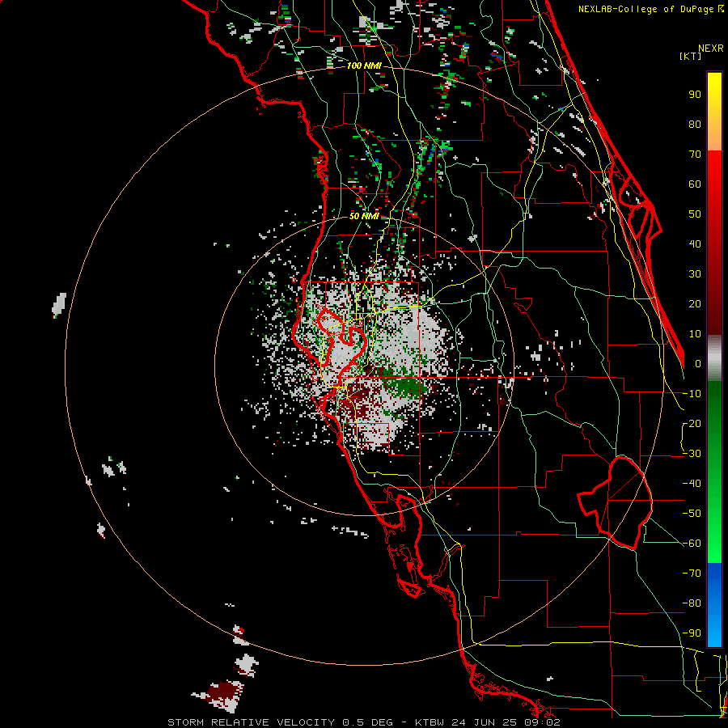Screen dimensions: 728x728
Task: Click the -70 scale value
Action: point(692,574)
